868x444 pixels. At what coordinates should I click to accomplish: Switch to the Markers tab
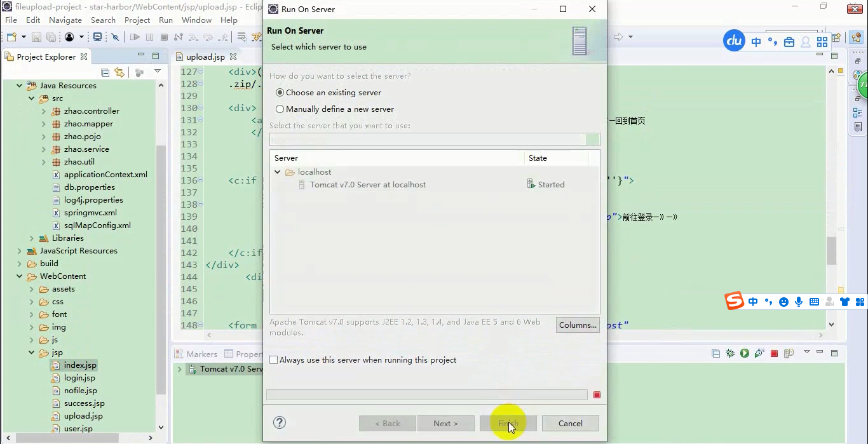[x=196, y=354]
